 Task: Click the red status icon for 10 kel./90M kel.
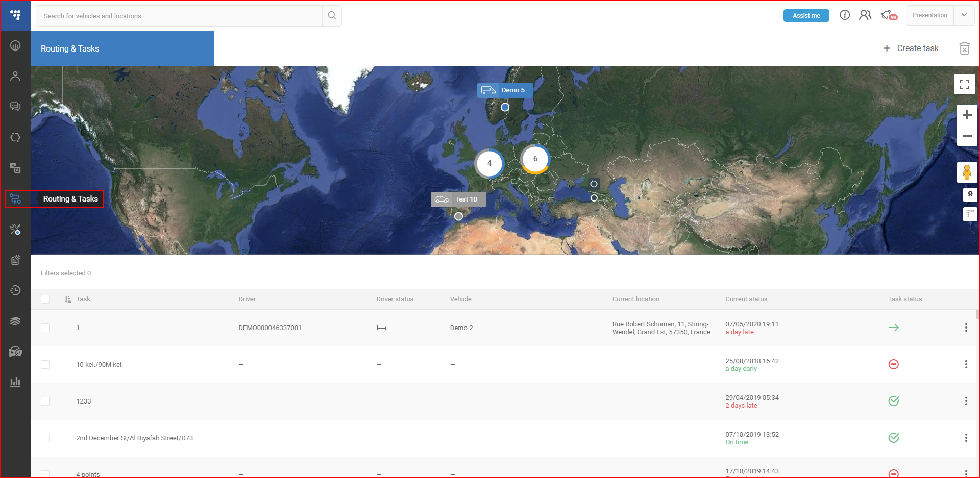(893, 364)
